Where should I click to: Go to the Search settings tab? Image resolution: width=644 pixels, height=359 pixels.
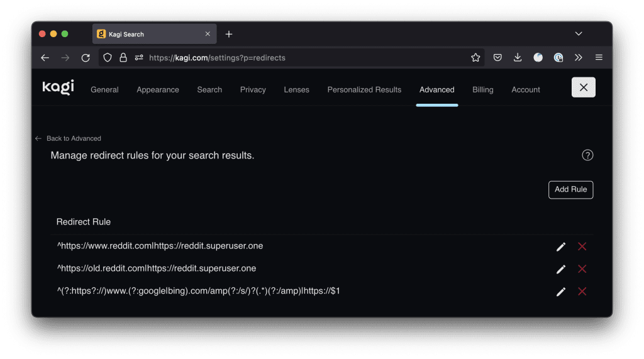click(209, 89)
